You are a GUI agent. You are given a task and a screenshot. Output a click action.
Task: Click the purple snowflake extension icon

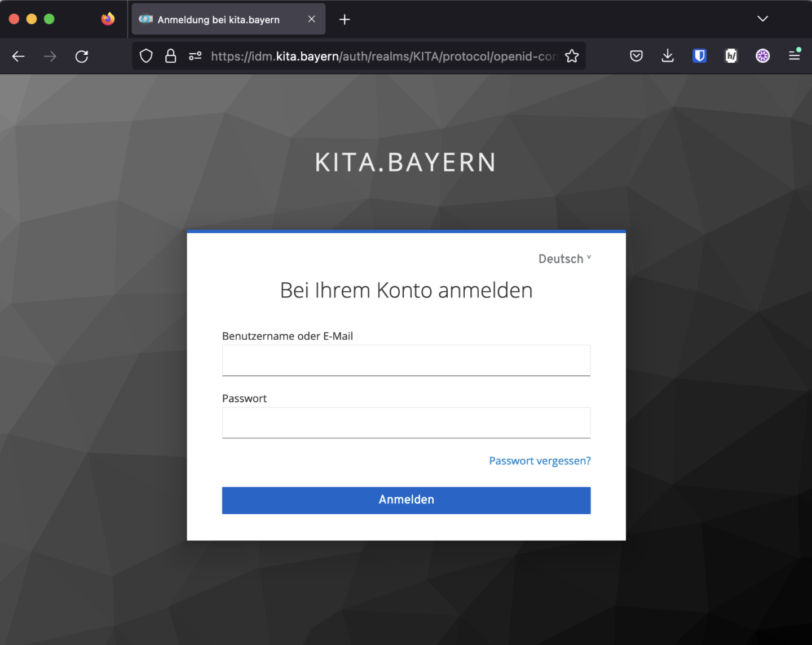pyautogui.click(x=762, y=56)
